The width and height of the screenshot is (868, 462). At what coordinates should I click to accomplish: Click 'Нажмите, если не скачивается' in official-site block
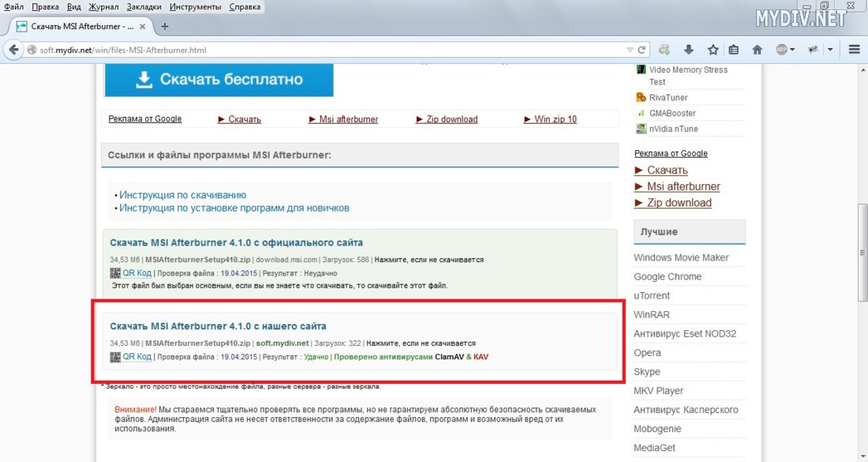tap(429, 259)
